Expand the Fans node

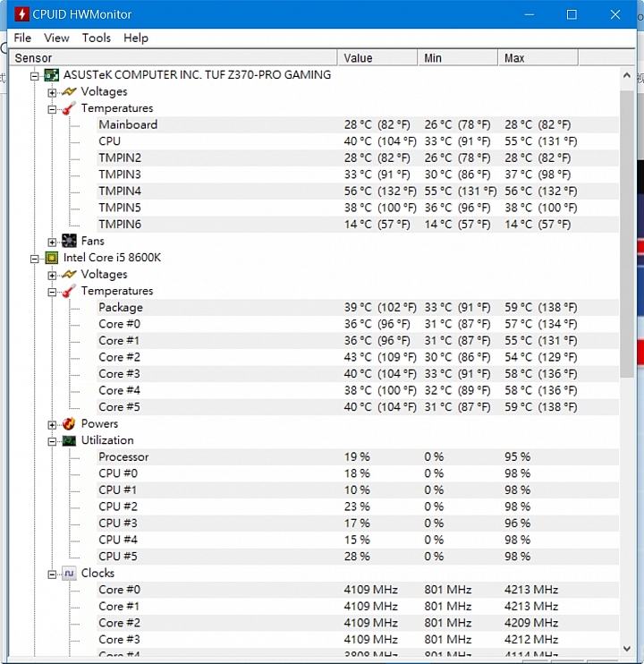[52, 243]
